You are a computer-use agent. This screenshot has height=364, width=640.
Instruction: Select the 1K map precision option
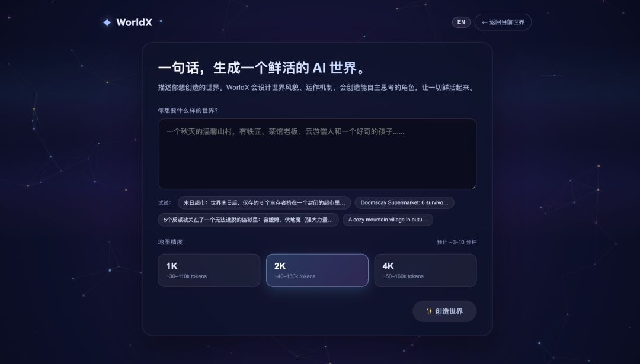(209, 270)
